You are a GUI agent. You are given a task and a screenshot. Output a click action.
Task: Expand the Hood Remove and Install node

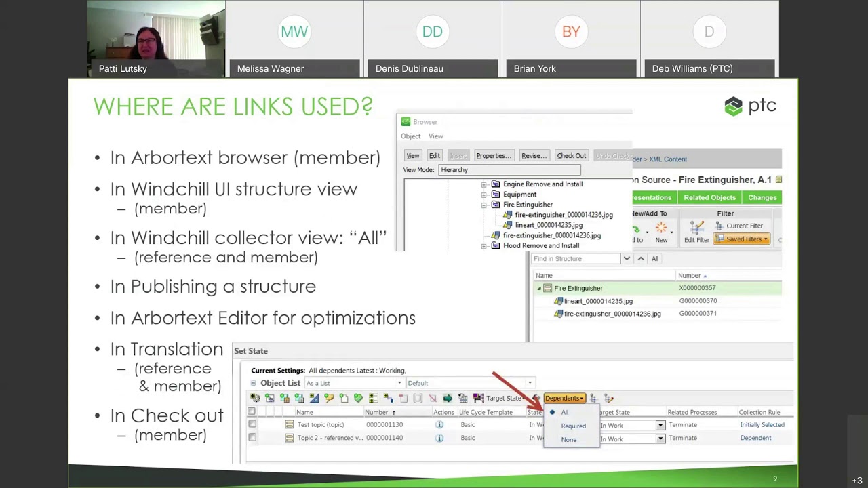[x=484, y=246]
